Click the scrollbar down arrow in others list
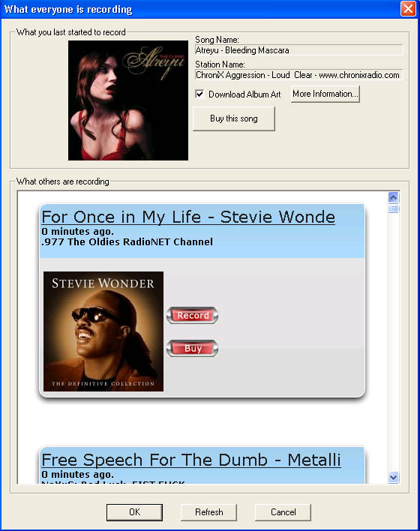 click(393, 478)
